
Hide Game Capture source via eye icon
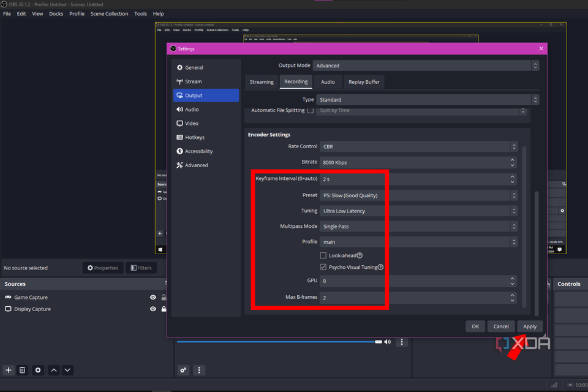click(x=153, y=297)
